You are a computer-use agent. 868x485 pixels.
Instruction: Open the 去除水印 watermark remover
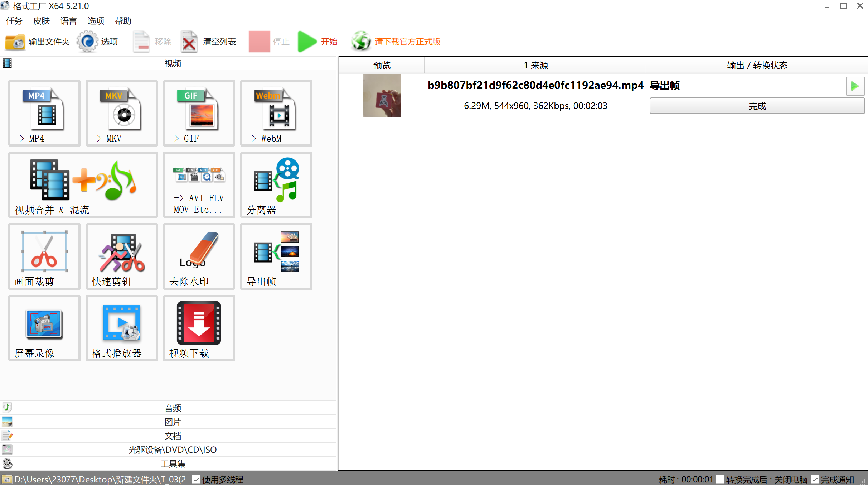pyautogui.click(x=199, y=256)
